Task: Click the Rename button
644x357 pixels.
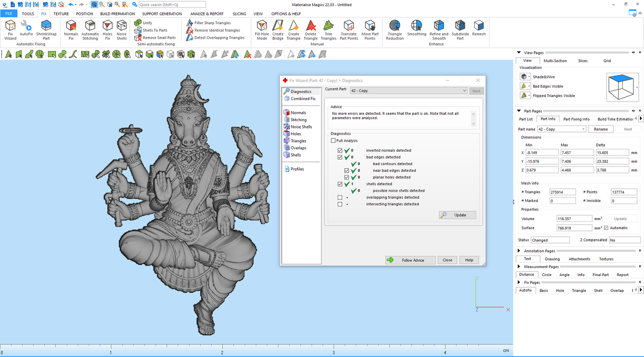Action: (601, 129)
